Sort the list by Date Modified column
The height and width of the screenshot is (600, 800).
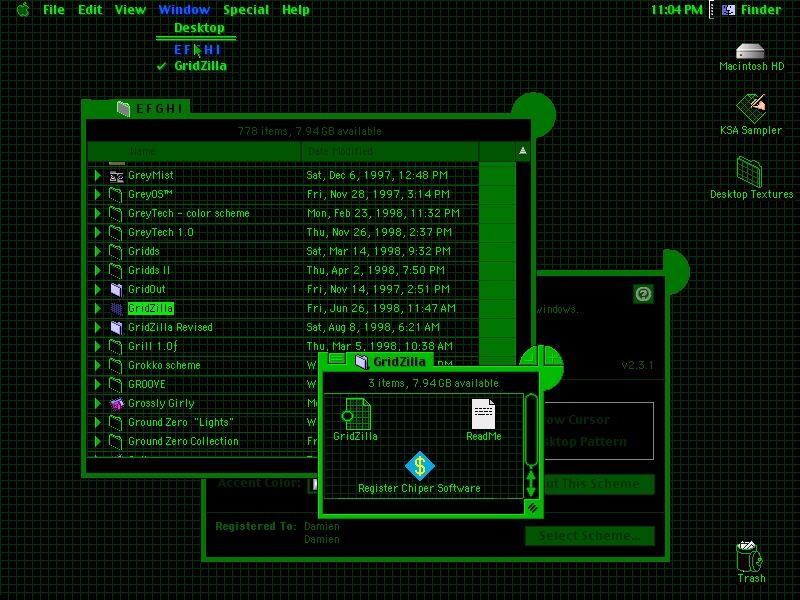click(x=390, y=152)
